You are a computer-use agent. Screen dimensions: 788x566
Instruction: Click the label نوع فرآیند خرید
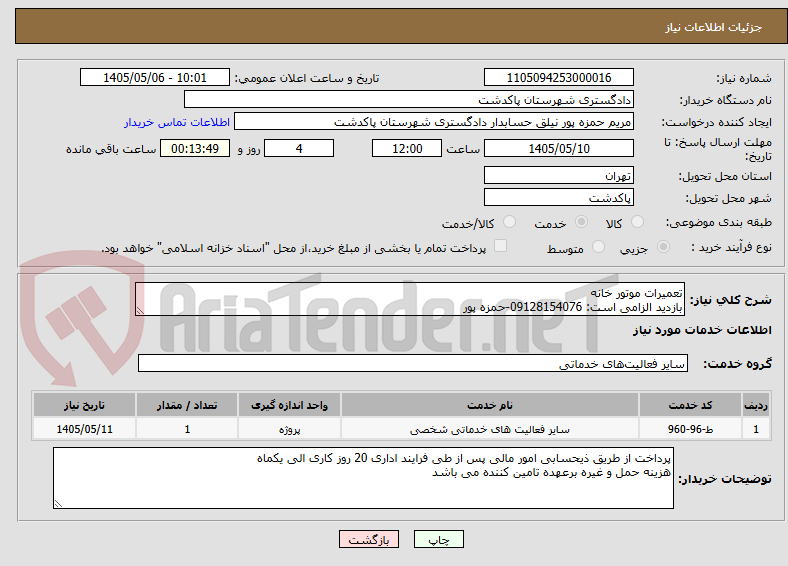731,247
